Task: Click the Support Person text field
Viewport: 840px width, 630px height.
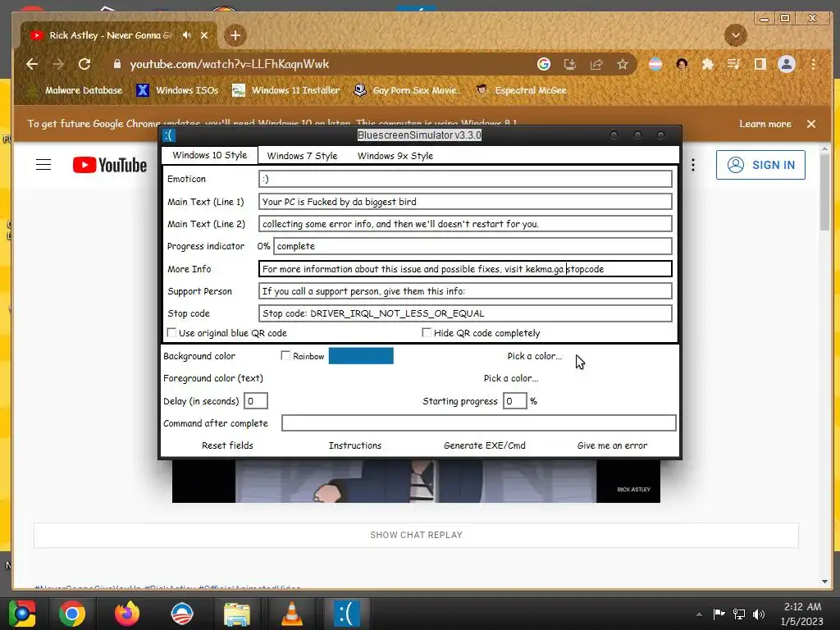Action: tap(465, 291)
